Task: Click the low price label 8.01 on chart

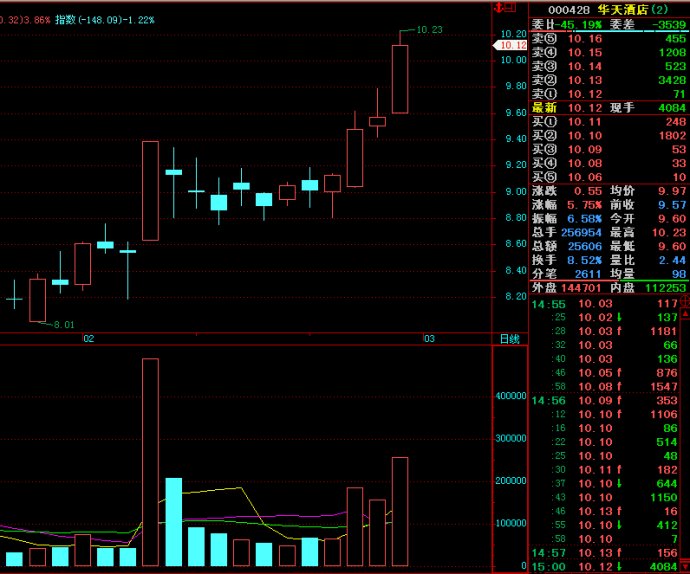Action: point(64,325)
